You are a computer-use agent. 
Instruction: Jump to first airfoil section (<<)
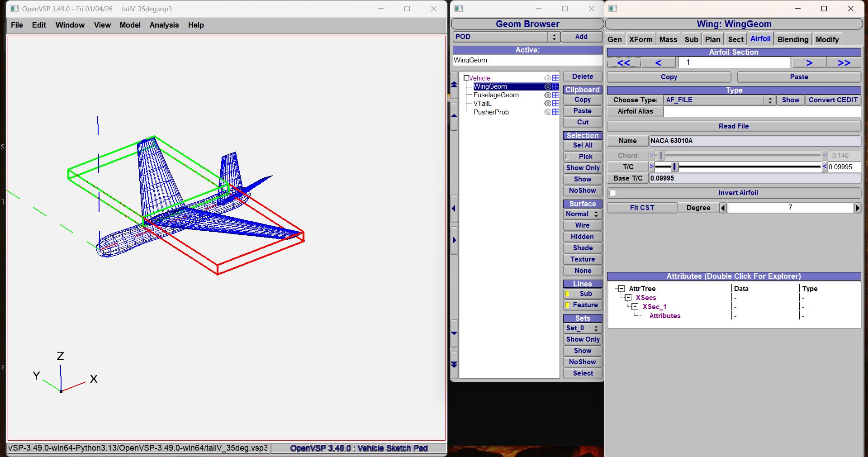pos(624,63)
